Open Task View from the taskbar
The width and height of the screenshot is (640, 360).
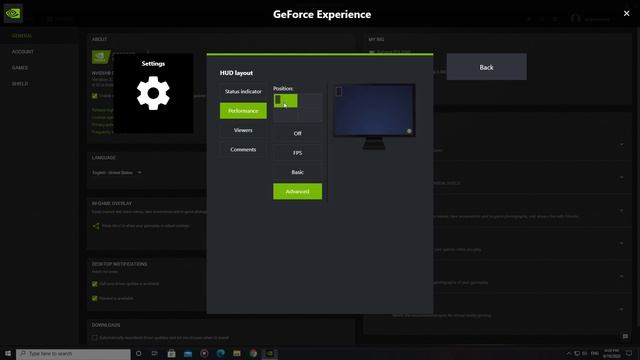click(155, 353)
